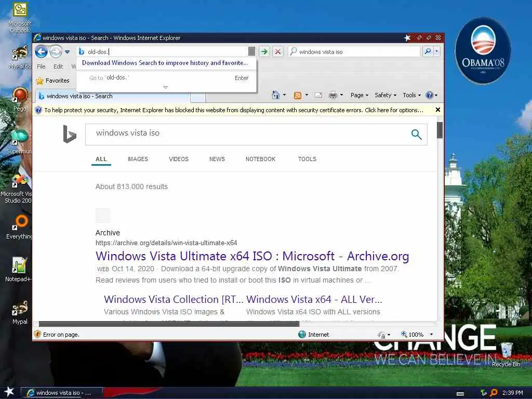Click the toolbar search box with windows vista iso
The width and height of the screenshot is (532, 399).
click(354, 51)
